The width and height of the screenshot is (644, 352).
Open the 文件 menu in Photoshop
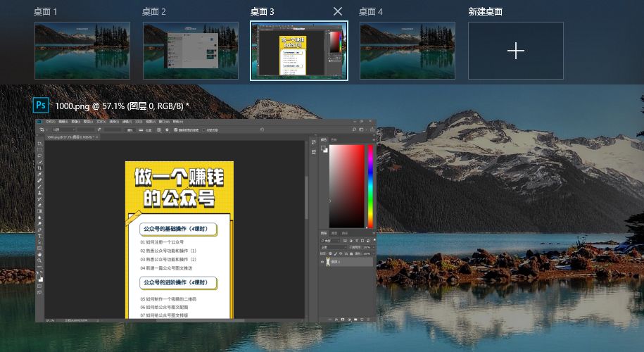pos(51,122)
